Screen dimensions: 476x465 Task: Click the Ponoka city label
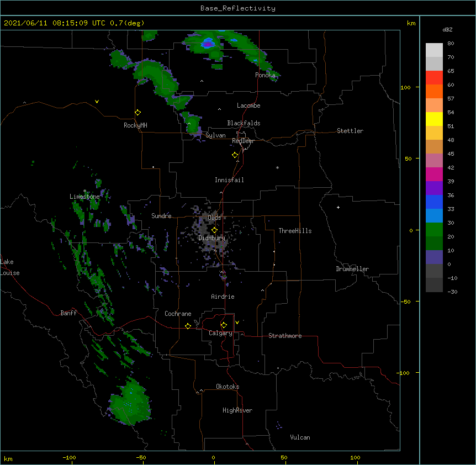point(265,75)
